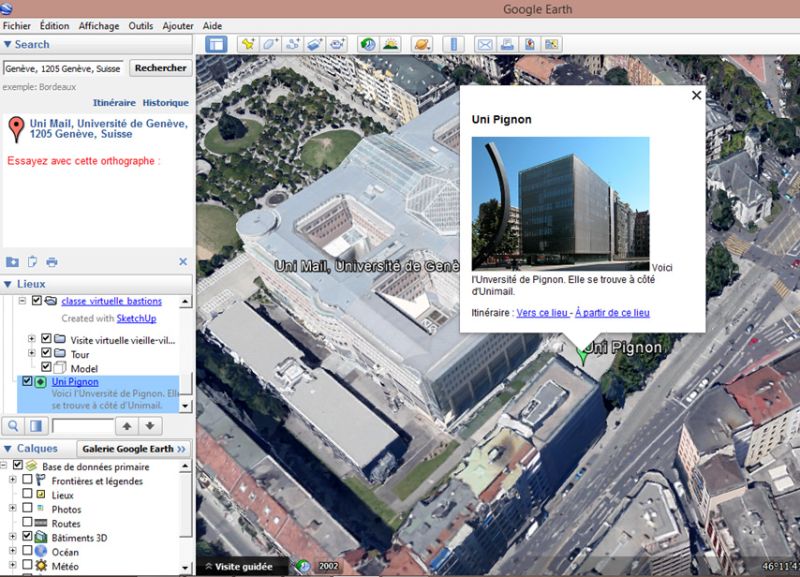Screen dimensions: 800x577
Task: Click the Print toolbar icon
Action: 507,44
